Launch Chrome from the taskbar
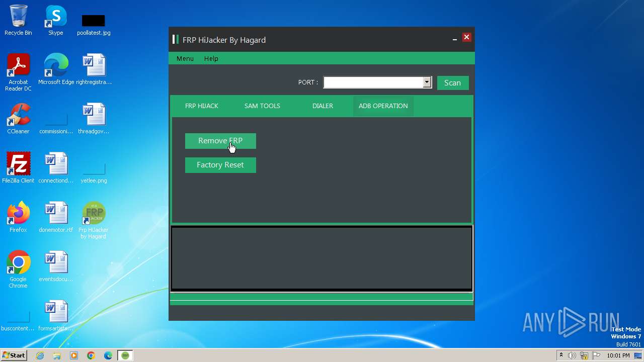Image resolution: width=644 pixels, height=362 pixels. tap(91, 355)
